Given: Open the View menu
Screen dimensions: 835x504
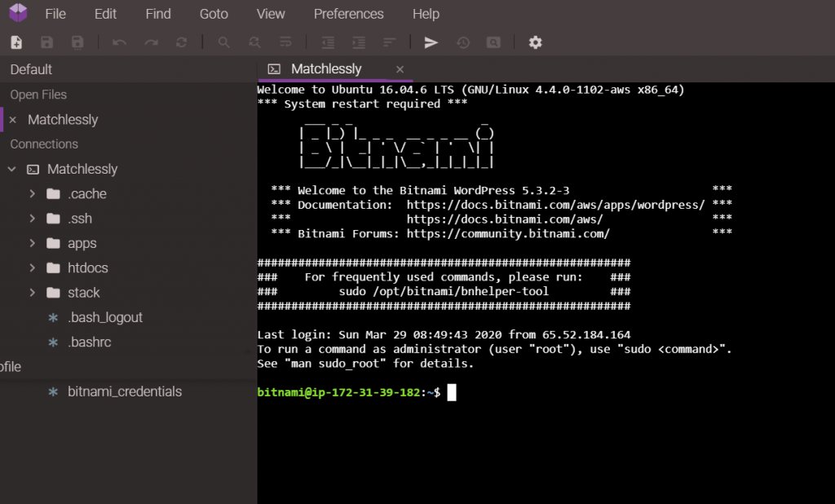Looking at the screenshot, I should (271, 14).
